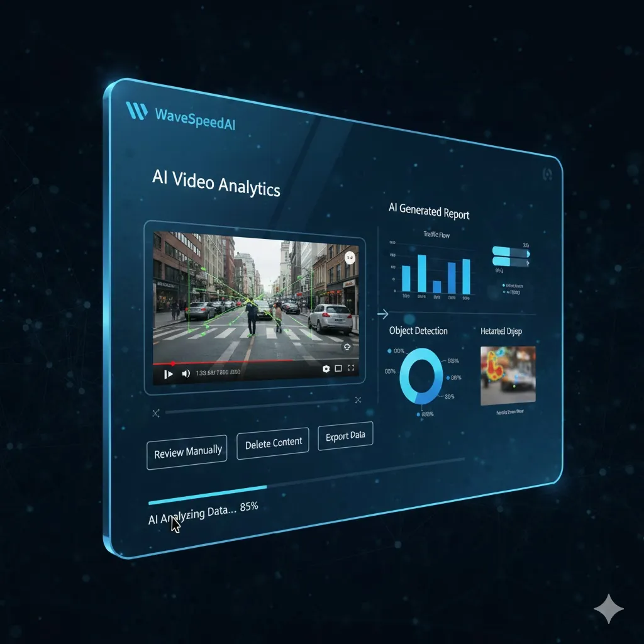Click the red video progress bar scrubber

(x=172, y=364)
